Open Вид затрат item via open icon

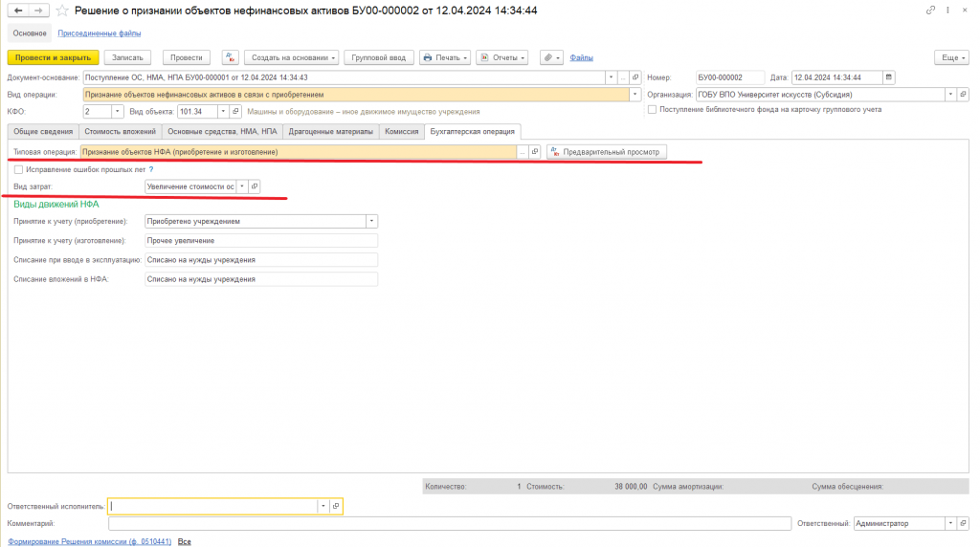point(255,186)
